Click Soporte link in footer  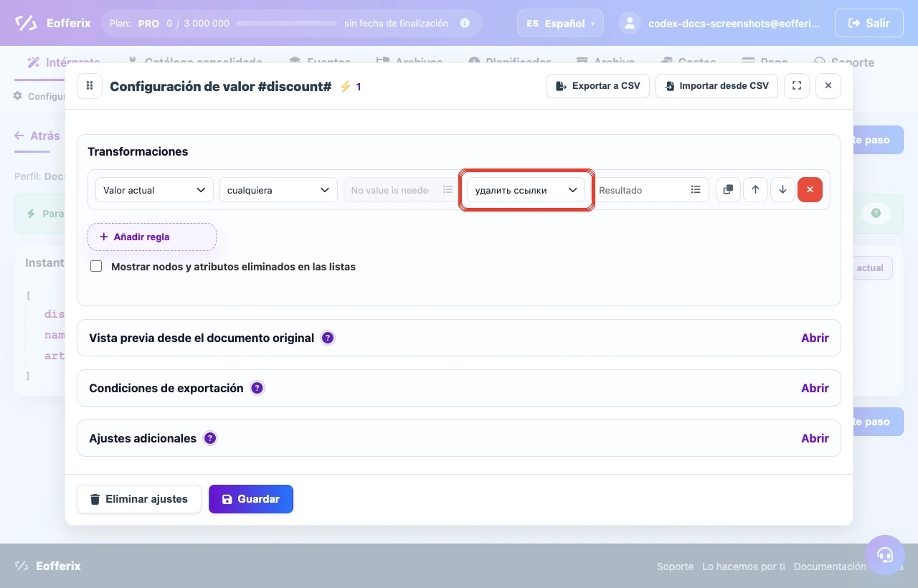tap(675, 566)
